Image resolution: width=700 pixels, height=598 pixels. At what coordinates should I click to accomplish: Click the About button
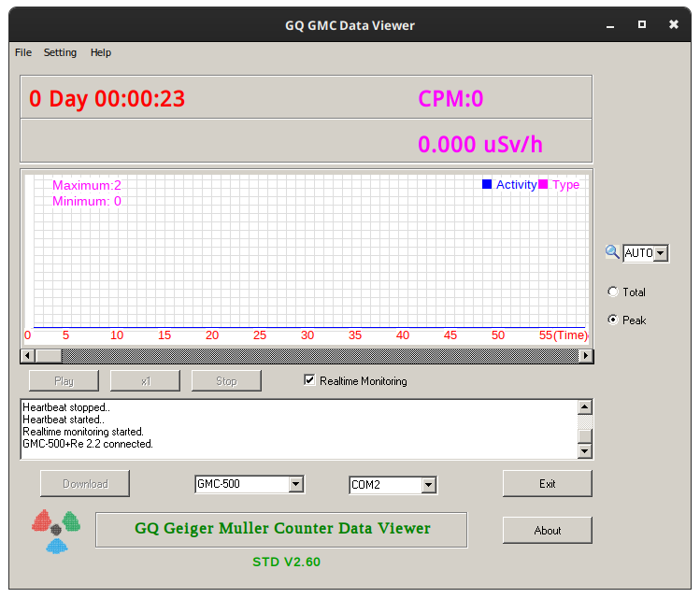point(548,530)
